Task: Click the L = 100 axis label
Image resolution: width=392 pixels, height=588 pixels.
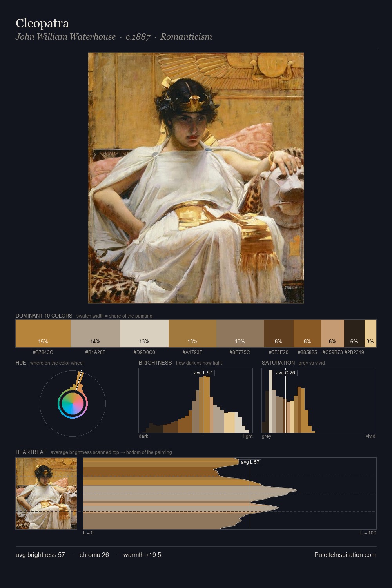Action: pos(368,533)
